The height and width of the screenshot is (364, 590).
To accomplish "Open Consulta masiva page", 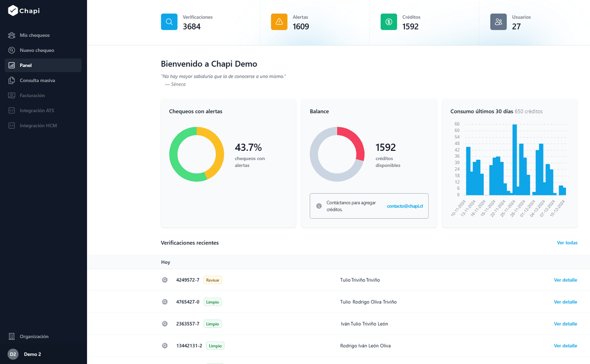I will point(37,81).
